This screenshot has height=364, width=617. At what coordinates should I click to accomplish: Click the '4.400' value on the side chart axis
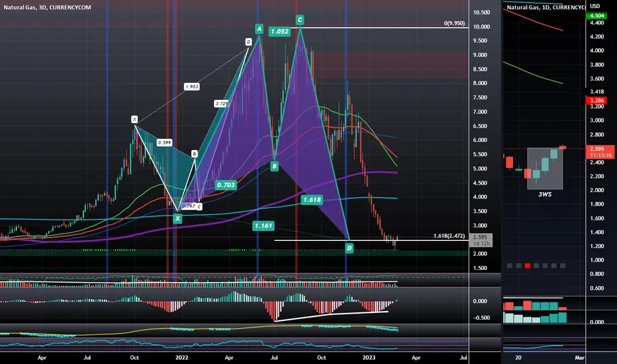[x=597, y=23]
